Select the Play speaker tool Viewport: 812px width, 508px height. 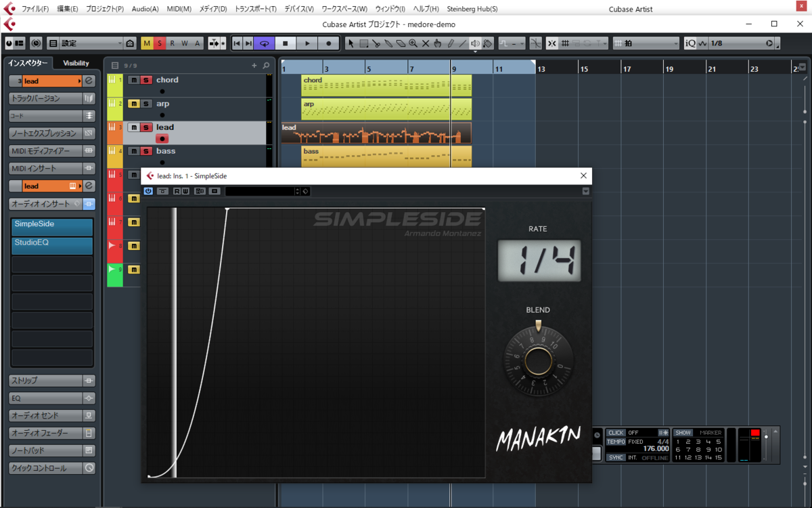pyautogui.click(x=475, y=43)
